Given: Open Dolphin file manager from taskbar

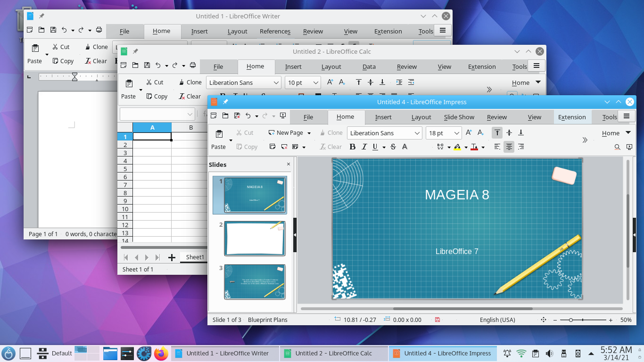Looking at the screenshot, I should (x=110, y=353).
